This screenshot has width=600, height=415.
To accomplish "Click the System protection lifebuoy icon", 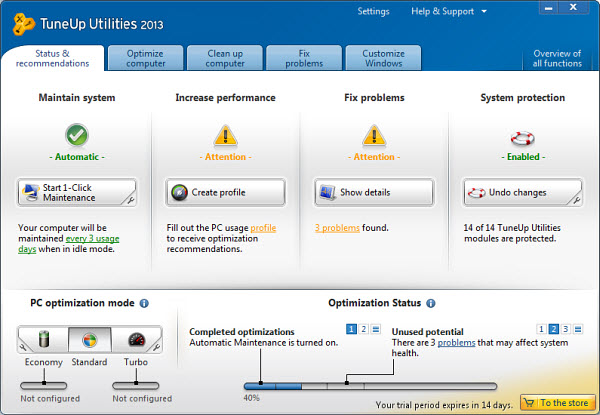I will pos(522,135).
